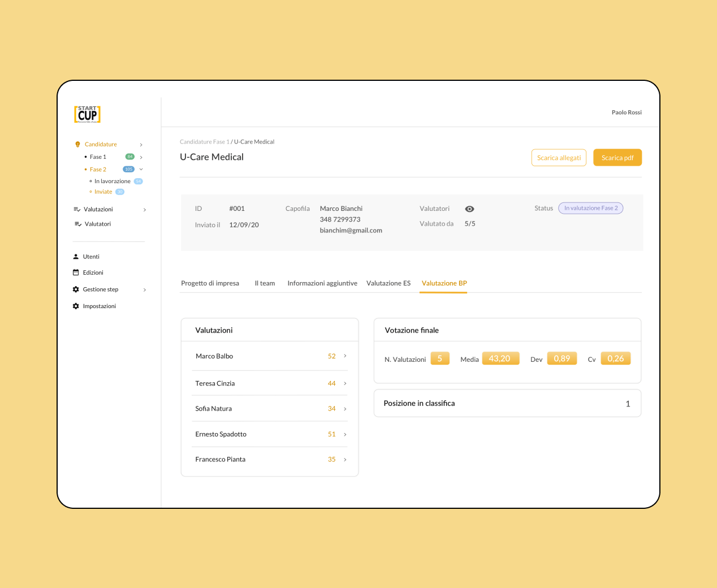Click the Media score value chip
The height and width of the screenshot is (588, 717).
pyautogui.click(x=500, y=358)
